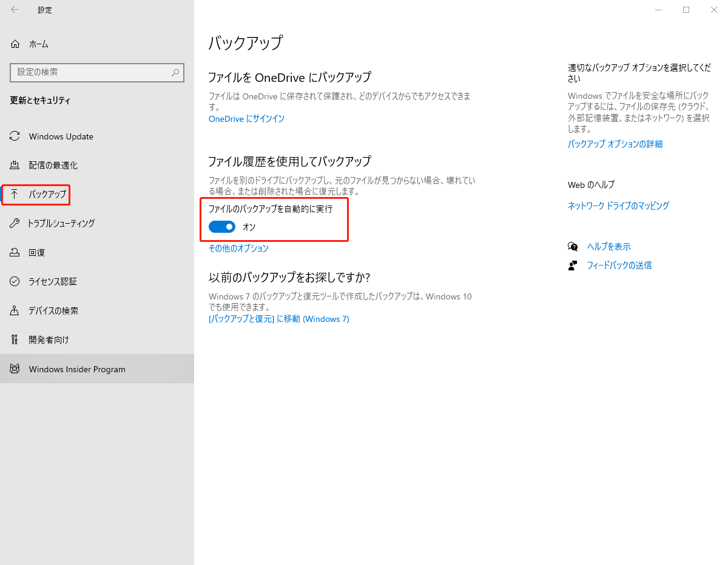Go to バックアップと復元 (Windows 7)
This screenshot has width=728, height=565.
point(278,318)
